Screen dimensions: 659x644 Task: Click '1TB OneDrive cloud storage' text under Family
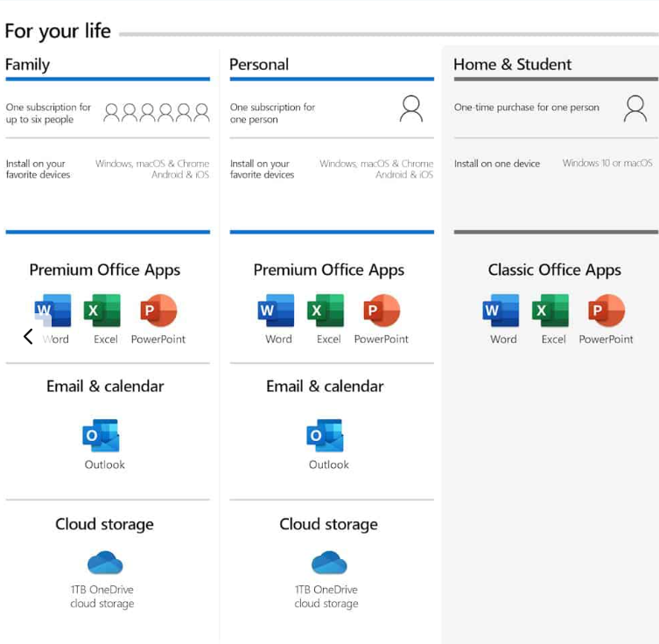102,597
